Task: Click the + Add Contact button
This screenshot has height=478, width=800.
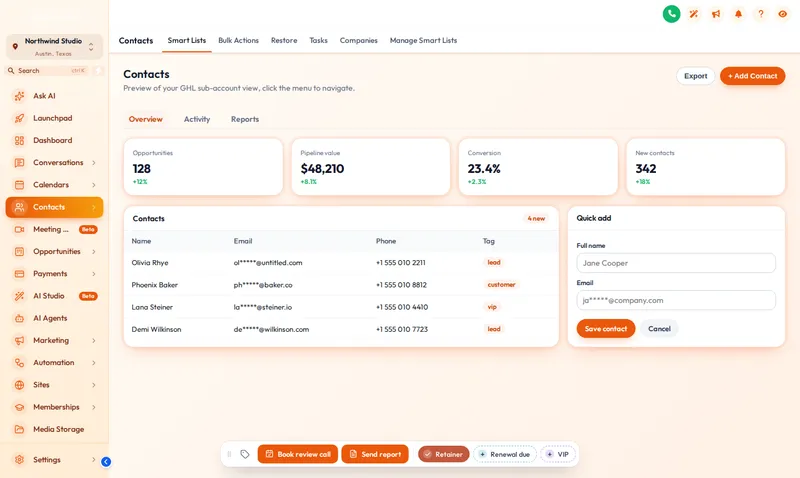Action: (753, 76)
